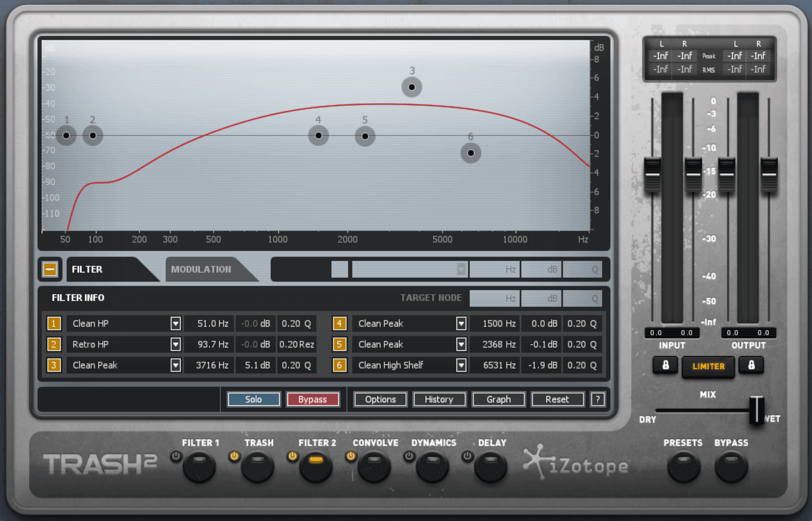This screenshot has width=812, height=521.
Task: Select EQ node 3 on the graph
Action: click(x=412, y=87)
